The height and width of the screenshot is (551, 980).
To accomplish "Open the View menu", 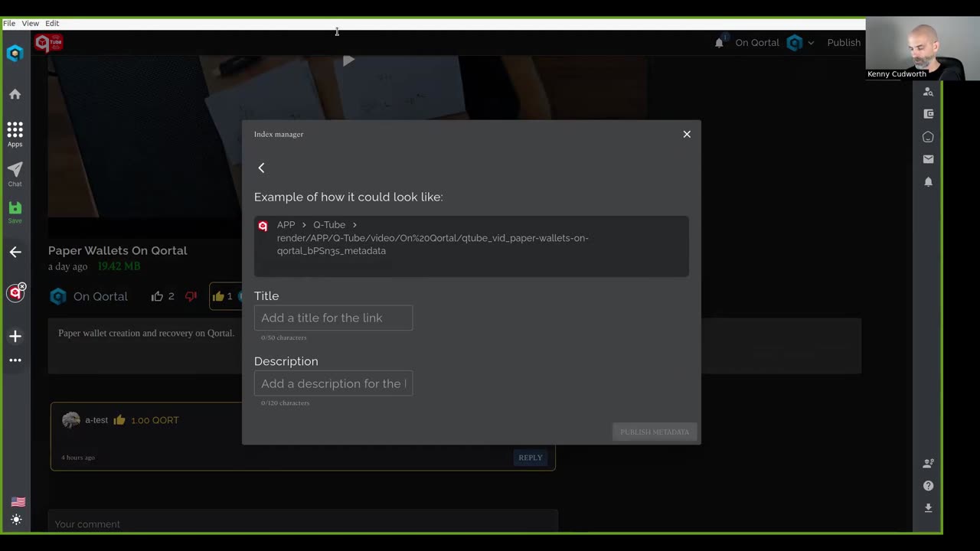I will (x=31, y=24).
